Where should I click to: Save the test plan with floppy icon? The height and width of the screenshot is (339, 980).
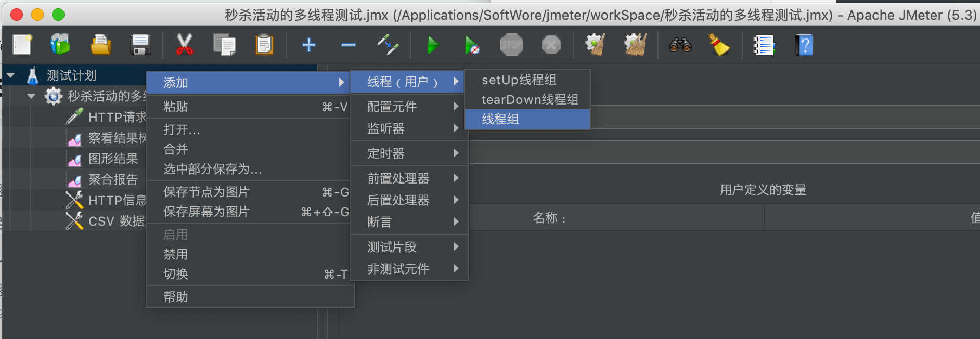[140, 45]
